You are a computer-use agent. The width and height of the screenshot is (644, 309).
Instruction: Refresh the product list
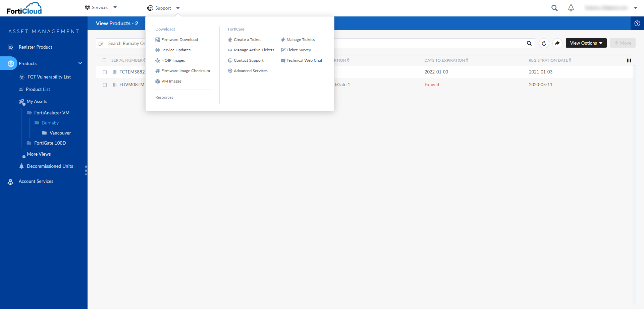[x=544, y=43]
